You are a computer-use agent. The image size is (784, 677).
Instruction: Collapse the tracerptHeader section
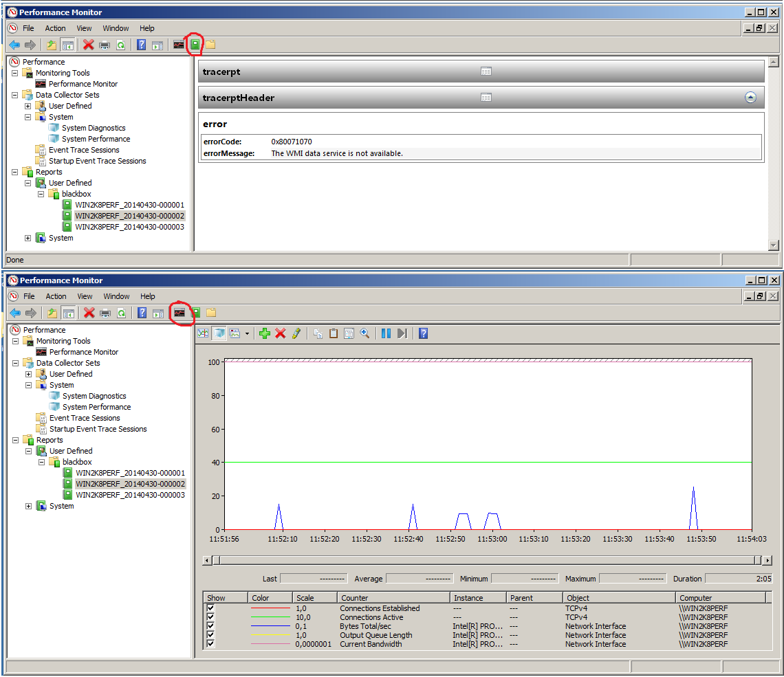pos(750,98)
